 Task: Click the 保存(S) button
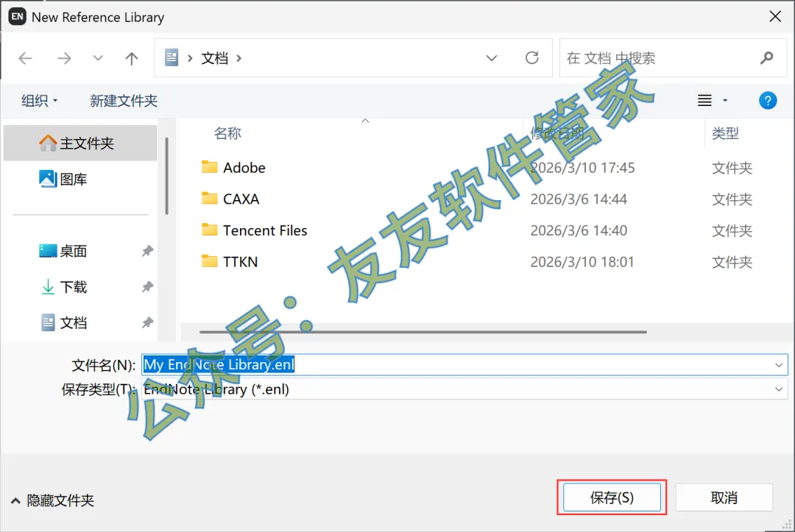(612, 497)
